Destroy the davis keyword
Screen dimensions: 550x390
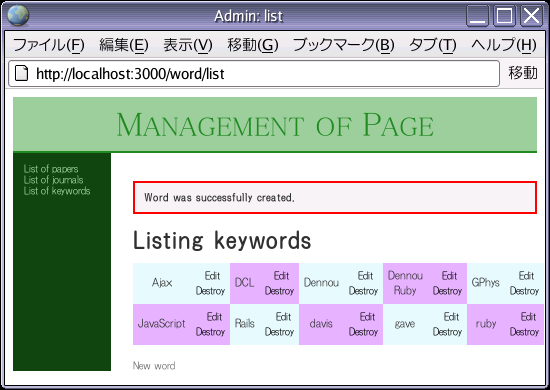tap(363, 332)
